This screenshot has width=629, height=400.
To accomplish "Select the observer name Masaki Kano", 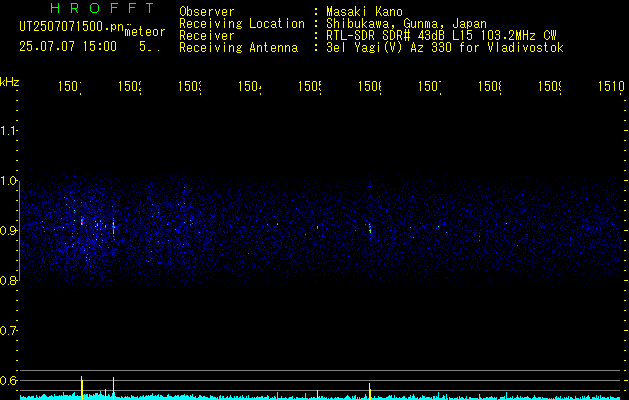I will tap(364, 11).
